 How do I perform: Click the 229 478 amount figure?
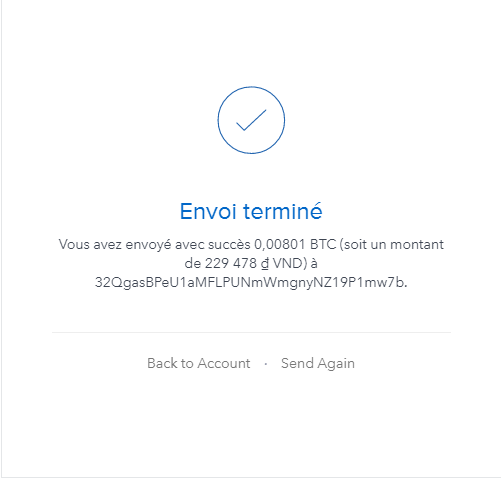[x=230, y=264]
